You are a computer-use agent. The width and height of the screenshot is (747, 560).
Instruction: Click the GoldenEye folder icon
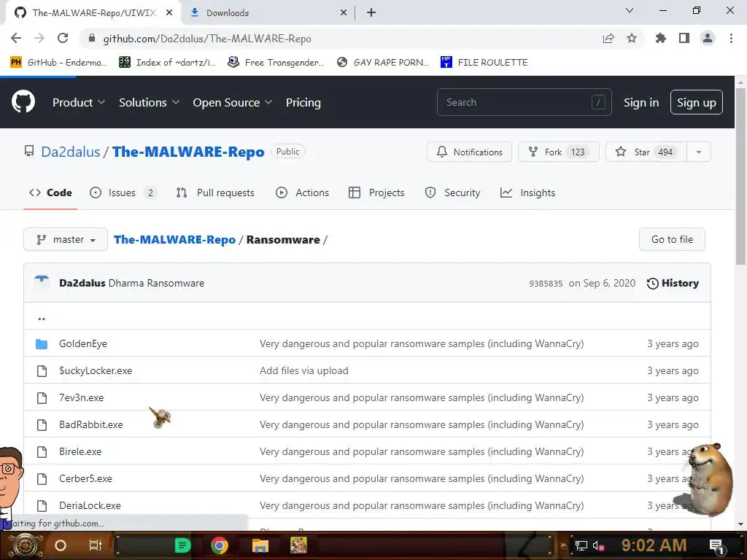tap(42, 344)
